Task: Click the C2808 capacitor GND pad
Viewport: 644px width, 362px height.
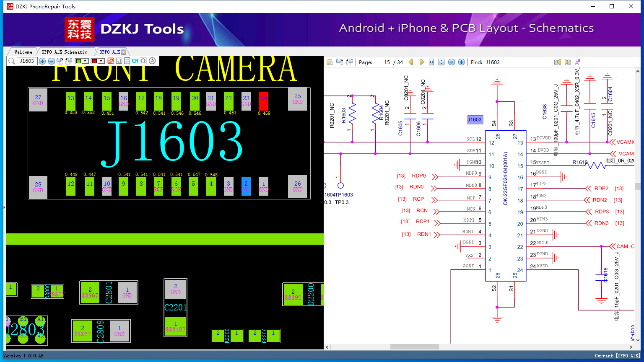Action: click(119, 331)
